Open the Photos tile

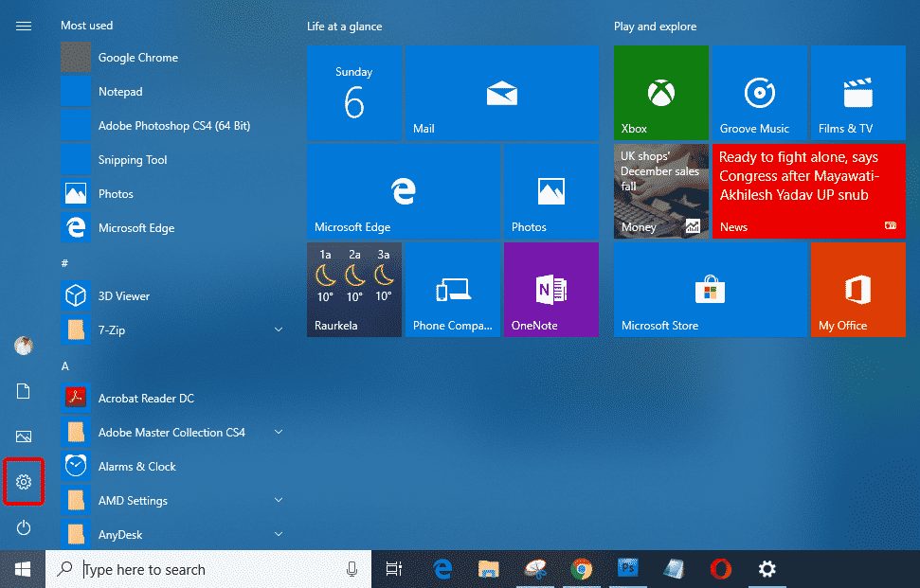[551, 191]
